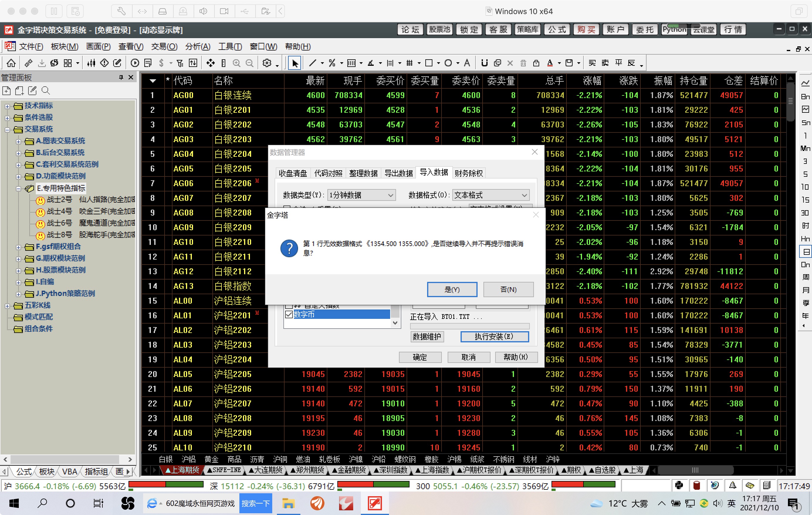Click the 执行安装(E) button
This screenshot has height=515, width=812.
[x=494, y=336]
